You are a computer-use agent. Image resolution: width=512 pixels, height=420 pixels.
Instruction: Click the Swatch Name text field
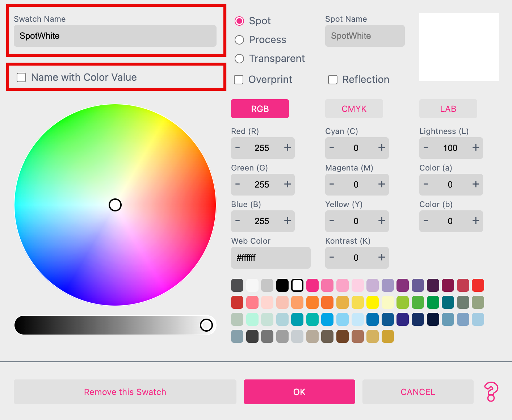coord(115,36)
